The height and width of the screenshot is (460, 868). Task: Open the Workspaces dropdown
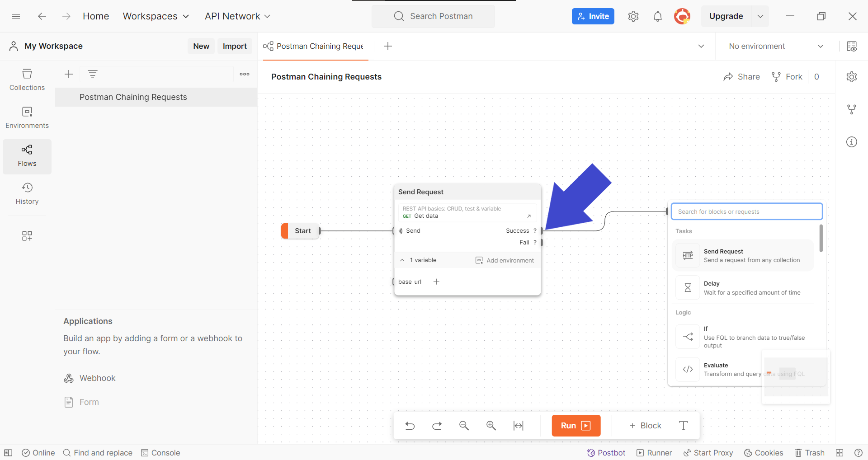point(156,16)
